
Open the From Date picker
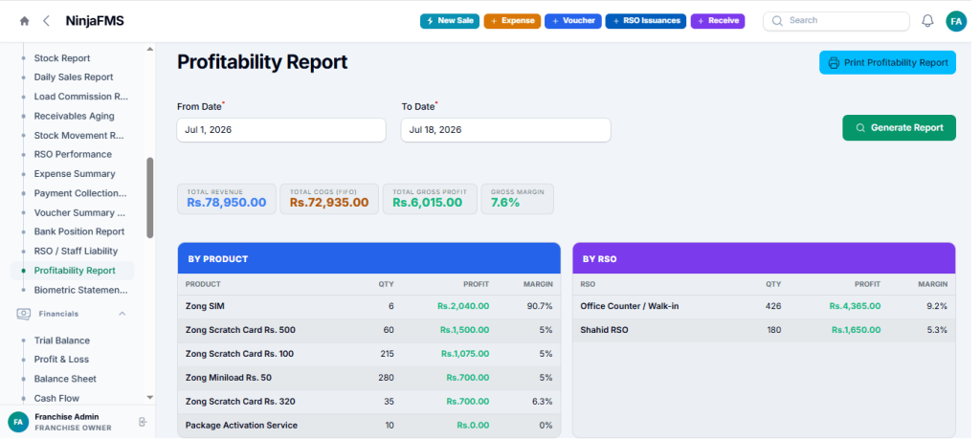[281, 130]
